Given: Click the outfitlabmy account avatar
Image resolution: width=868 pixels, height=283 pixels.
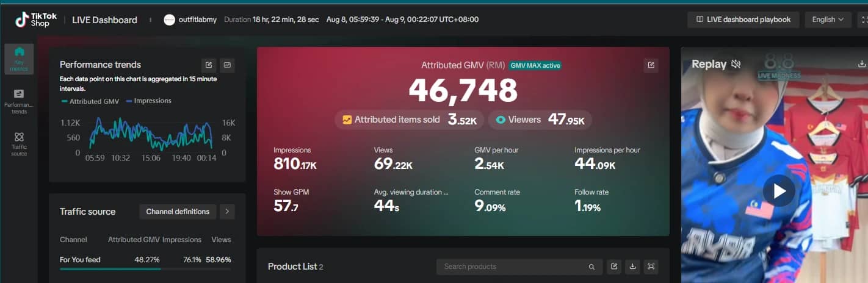Looking at the screenshot, I should [170, 20].
